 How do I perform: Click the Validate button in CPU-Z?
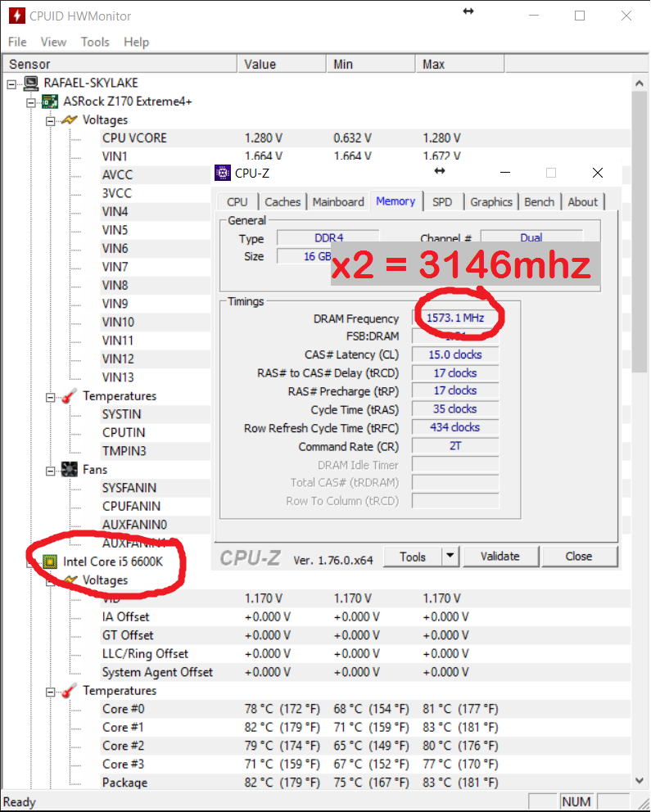[x=500, y=557]
